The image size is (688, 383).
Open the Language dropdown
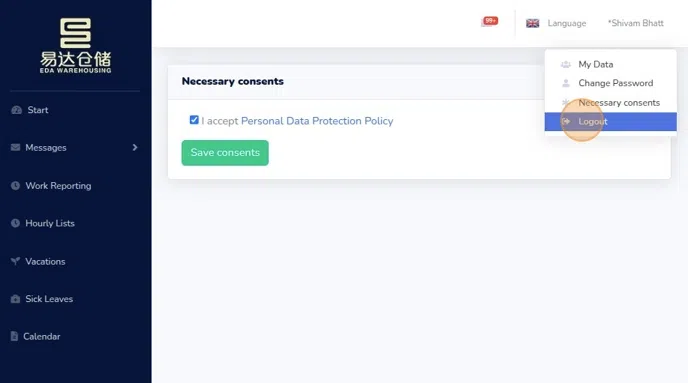coord(566,23)
